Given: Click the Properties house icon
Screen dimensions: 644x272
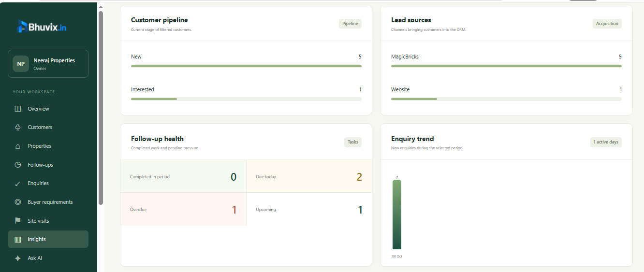Looking at the screenshot, I should [x=18, y=146].
